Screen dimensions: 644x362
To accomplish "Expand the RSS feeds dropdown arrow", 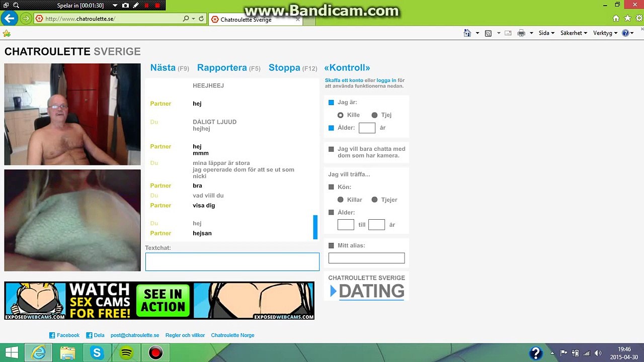I will point(499,33).
